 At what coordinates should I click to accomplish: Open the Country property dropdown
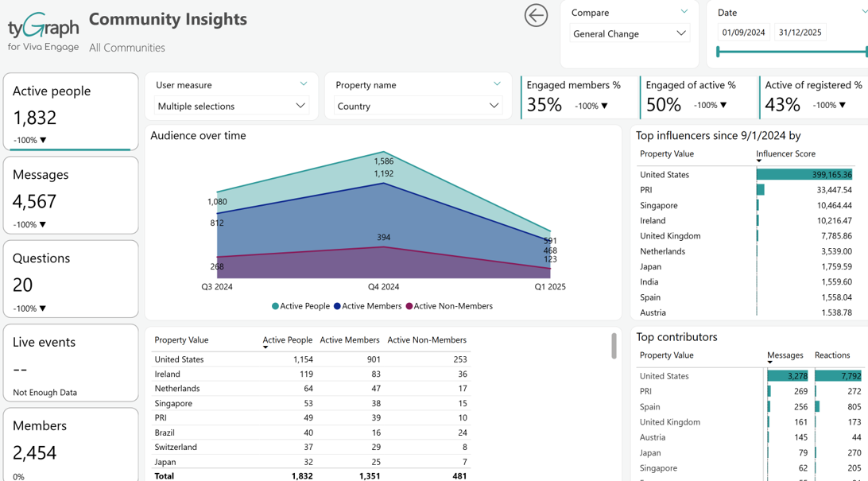(418, 106)
